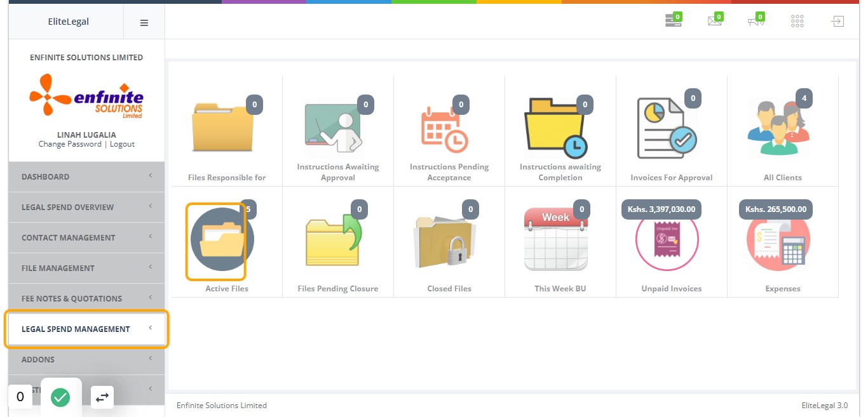Click the Closed Files label
This screenshot has height=417, width=868.
pyautogui.click(x=449, y=289)
